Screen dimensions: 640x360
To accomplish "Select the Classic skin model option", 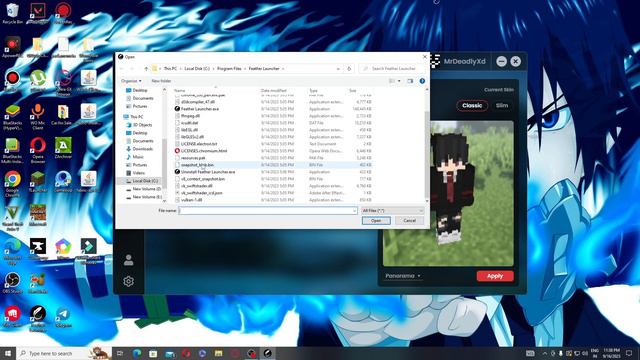I will [x=472, y=105].
